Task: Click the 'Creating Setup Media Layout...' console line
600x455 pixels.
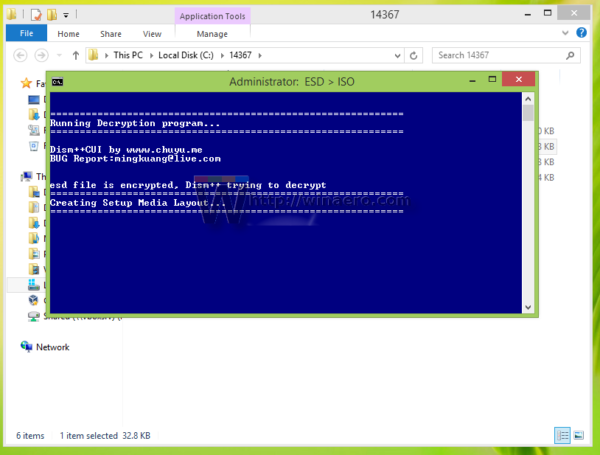Action: click(138, 203)
